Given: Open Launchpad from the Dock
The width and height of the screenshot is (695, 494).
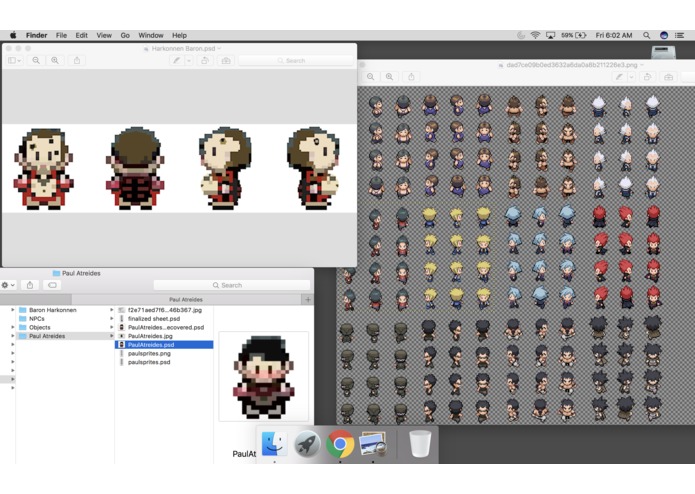Looking at the screenshot, I should pos(307,444).
